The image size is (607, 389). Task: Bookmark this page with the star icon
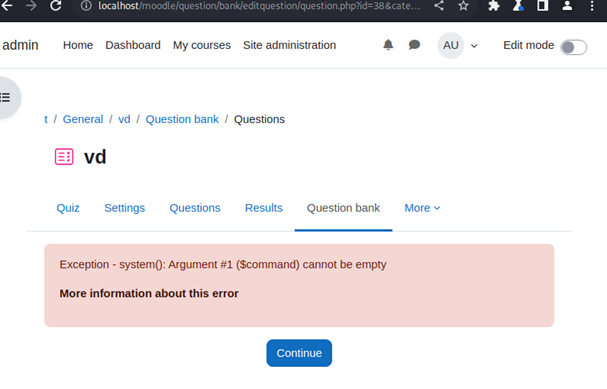tap(463, 6)
